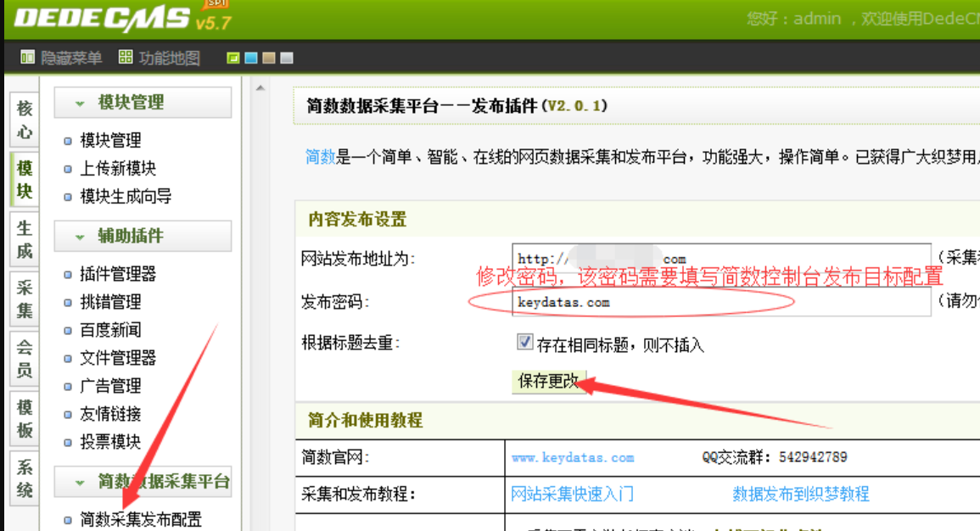980x531 pixels.
Task: Switch to the 生成 sidebar tab
Action: [25, 239]
